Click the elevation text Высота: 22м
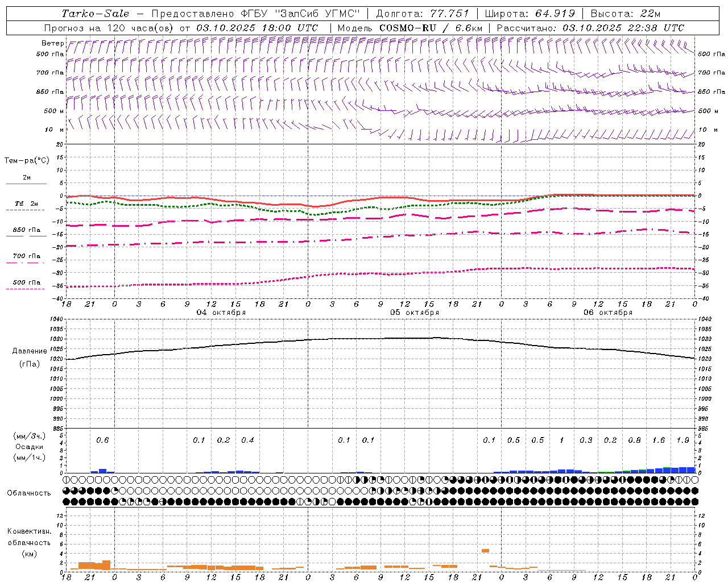This screenshot has width=728, height=582. pos(626,14)
